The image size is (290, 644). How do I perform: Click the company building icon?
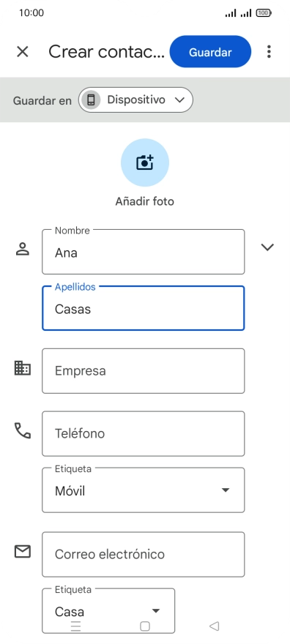pyautogui.click(x=22, y=368)
